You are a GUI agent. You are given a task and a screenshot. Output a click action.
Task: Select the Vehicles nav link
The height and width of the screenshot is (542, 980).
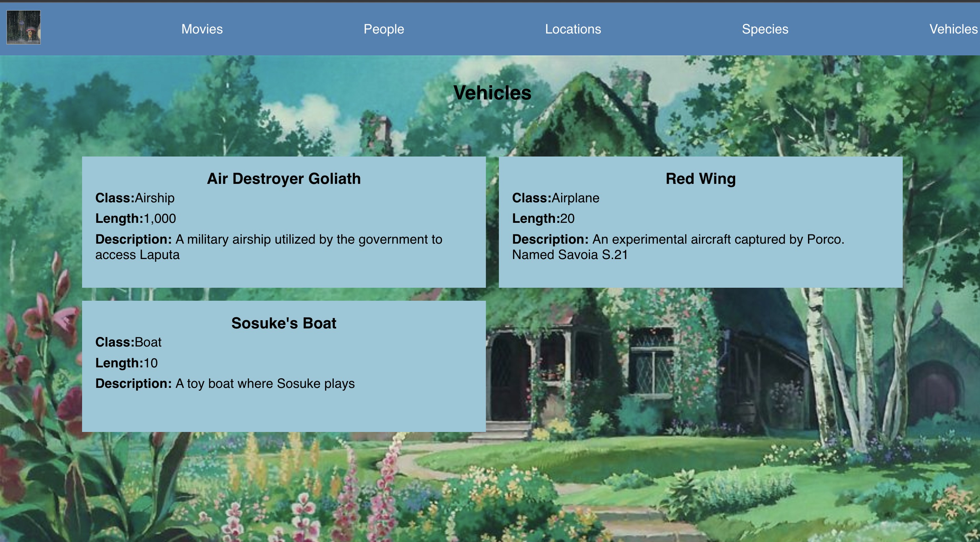tap(953, 29)
